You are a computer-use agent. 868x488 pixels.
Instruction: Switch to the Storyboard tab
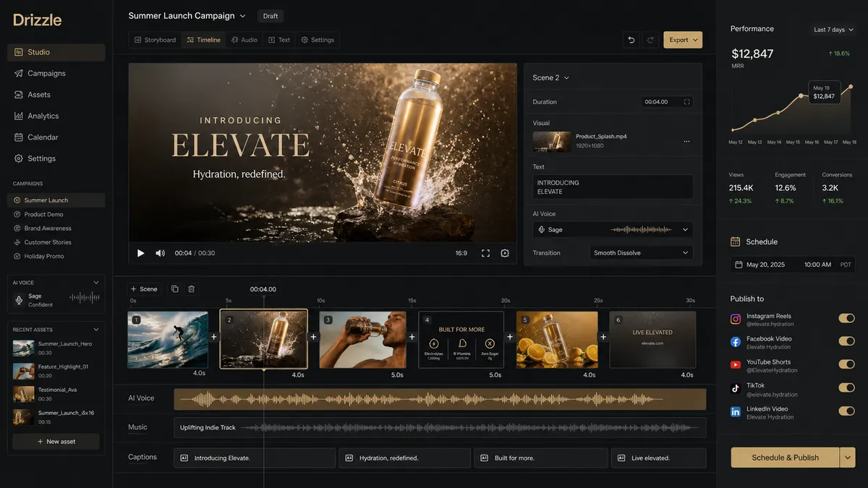click(155, 40)
